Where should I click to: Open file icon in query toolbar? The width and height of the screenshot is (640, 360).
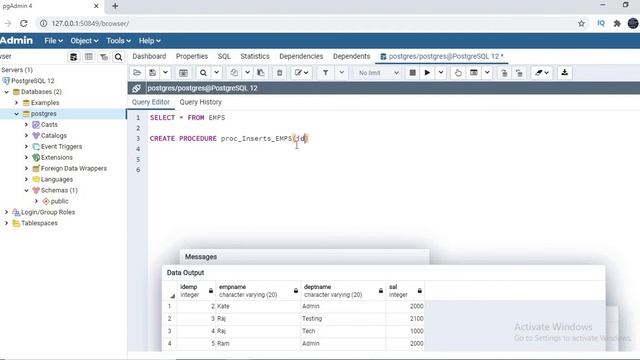pos(137,73)
